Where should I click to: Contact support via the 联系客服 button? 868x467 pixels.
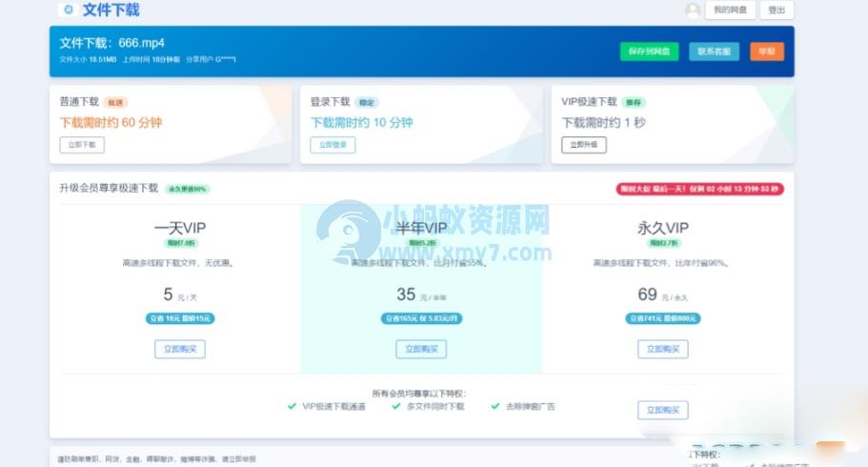point(714,51)
